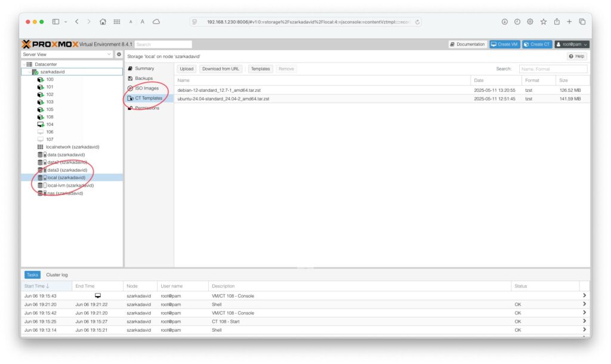The image size is (611, 364).
Task: Select the ubuntu-24.04-standard template row
Action: tap(382, 98)
